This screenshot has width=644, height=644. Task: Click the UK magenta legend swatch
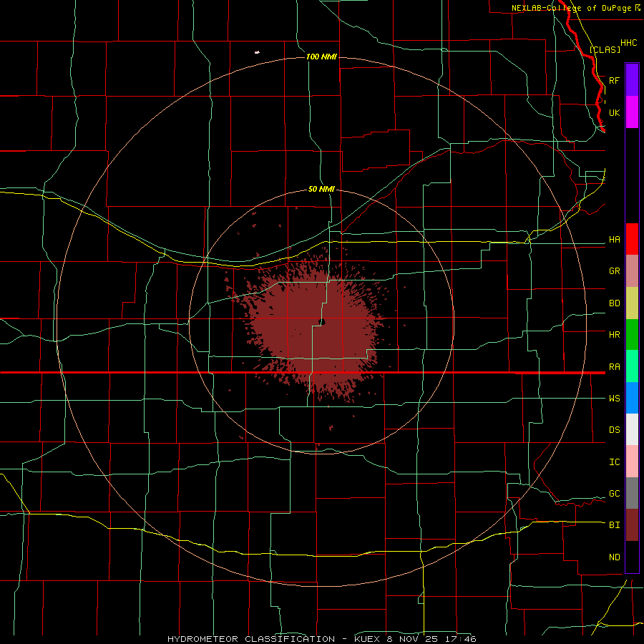[632, 112]
